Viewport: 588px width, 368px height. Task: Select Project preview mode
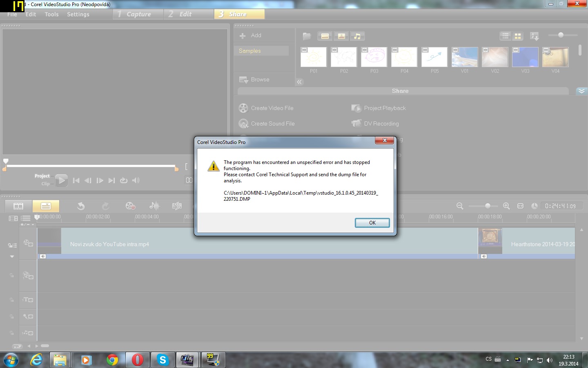pyautogui.click(x=42, y=176)
